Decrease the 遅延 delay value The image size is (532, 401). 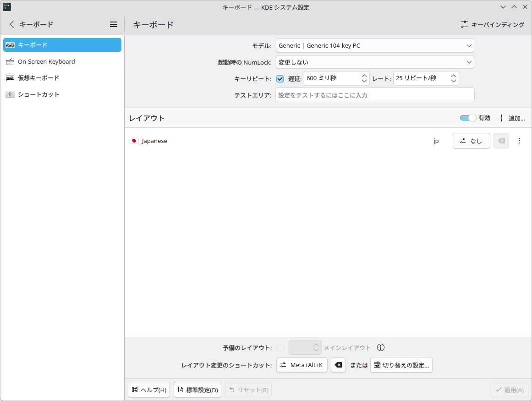coord(364,82)
